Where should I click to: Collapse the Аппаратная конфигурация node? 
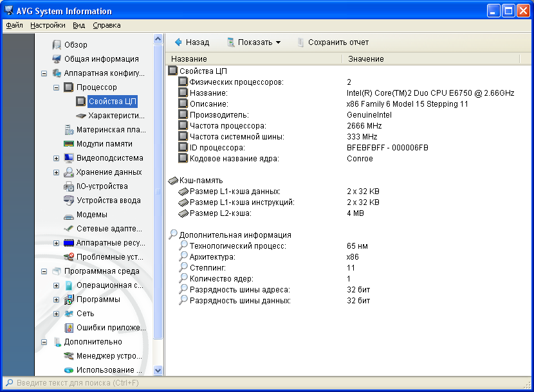[x=44, y=73]
